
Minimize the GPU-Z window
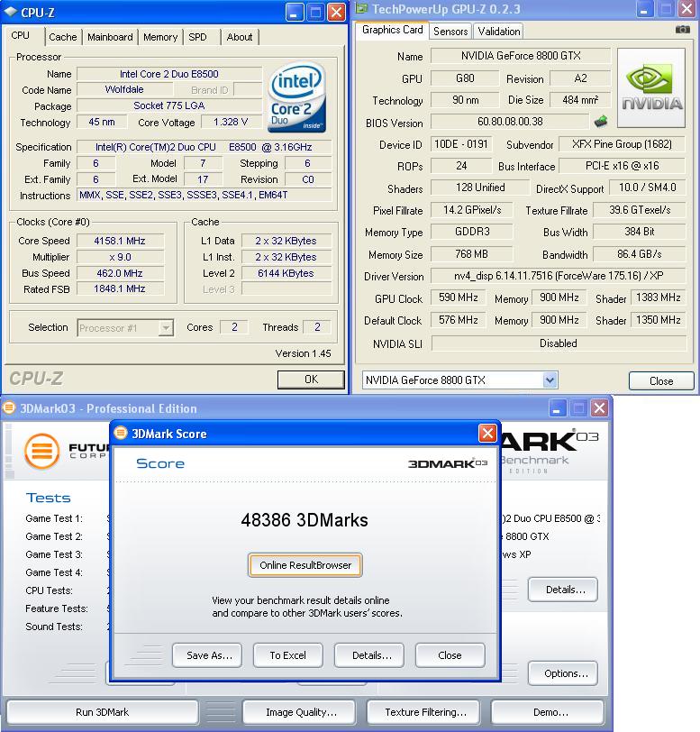click(644, 9)
